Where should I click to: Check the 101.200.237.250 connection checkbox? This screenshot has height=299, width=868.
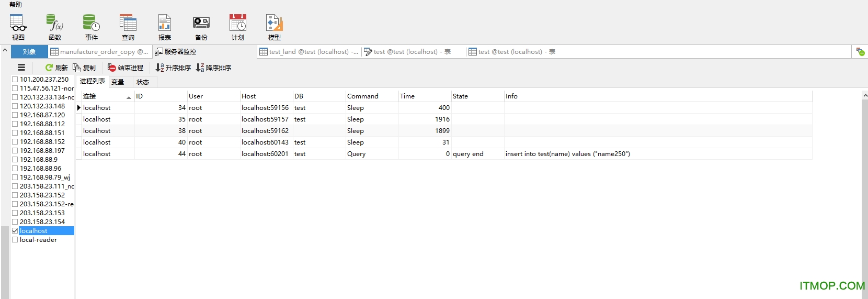pyautogui.click(x=15, y=80)
